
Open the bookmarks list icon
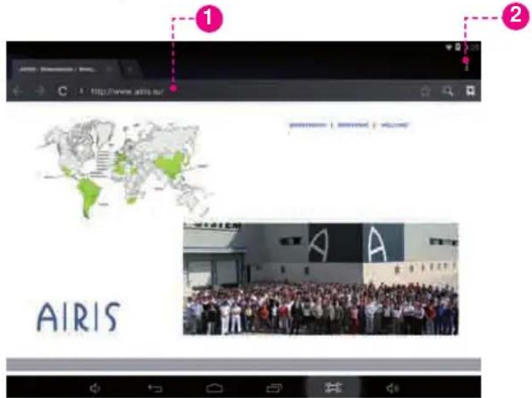(470, 91)
